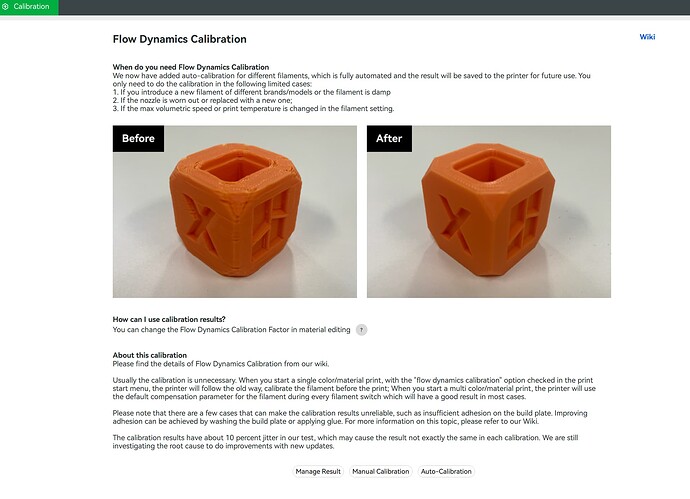Click the Flow Dynamics Calibration page title

(180, 39)
